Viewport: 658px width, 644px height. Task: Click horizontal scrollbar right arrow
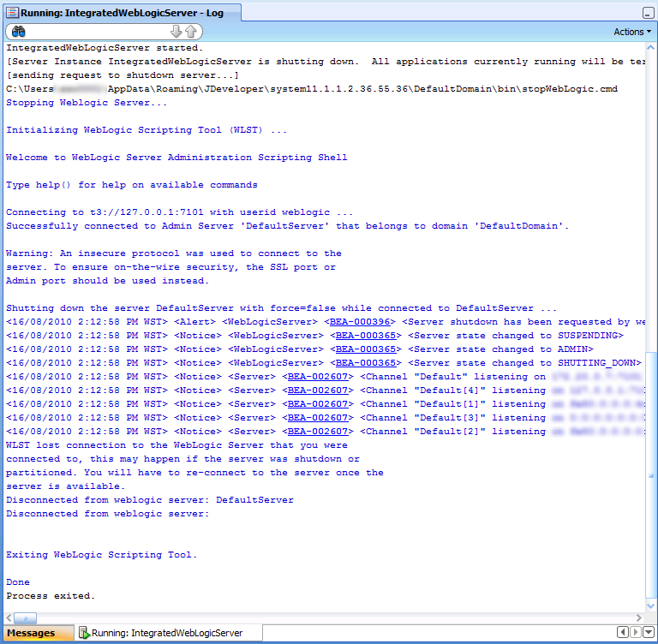[639, 617]
